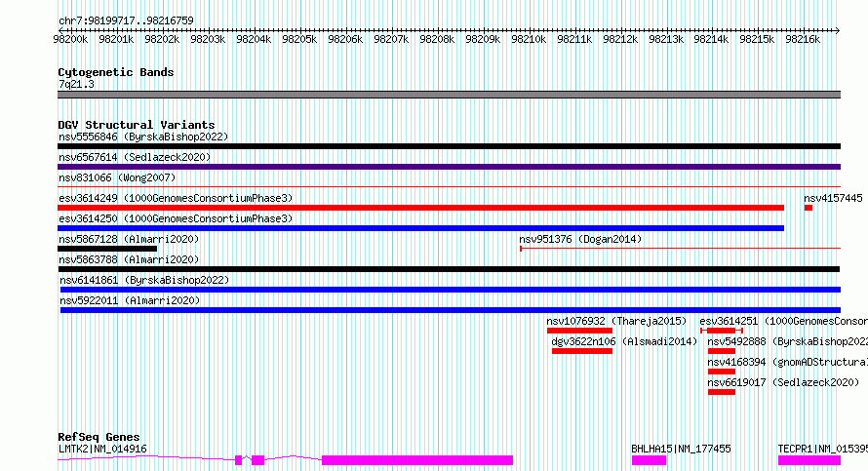Select the black nsv5556846 variant bar
The height and width of the screenshot is (471, 868).
coord(449,146)
